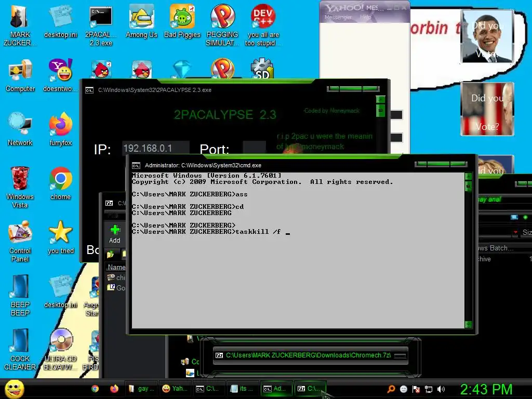Click the 'ws Batch...' row in right window
The width and height of the screenshot is (532, 399).
pyautogui.click(x=505, y=248)
